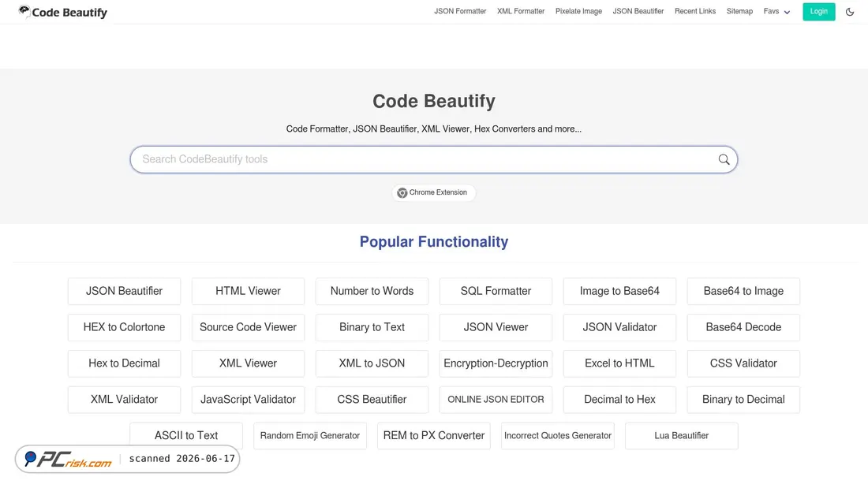Open the Incorrect Quotes Generator tool
868x488 pixels.
(x=557, y=435)
